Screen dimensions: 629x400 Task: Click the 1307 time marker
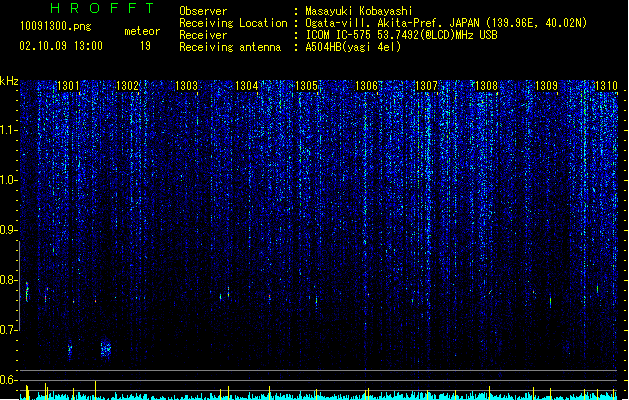click(x=426, y=86)
